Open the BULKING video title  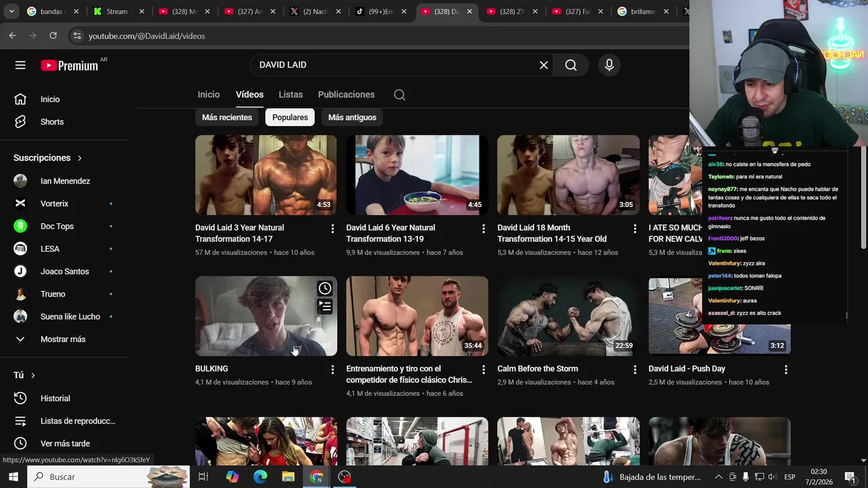pyautogui.click(x=212, y=369)
